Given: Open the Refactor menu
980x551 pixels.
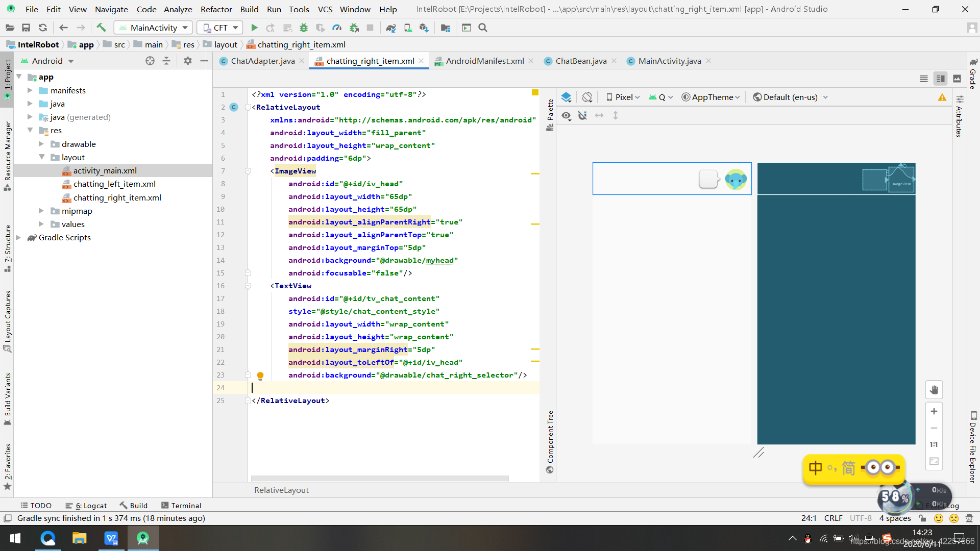Looking at the screenshot, I should tap(216, 9).
